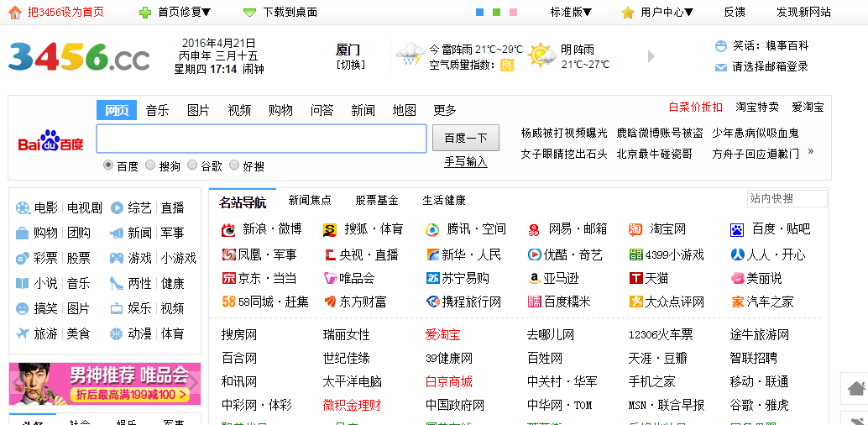This screenshot has width=868, height=425.
Task: Select the 网页 search tab
Action: [117, 110]
